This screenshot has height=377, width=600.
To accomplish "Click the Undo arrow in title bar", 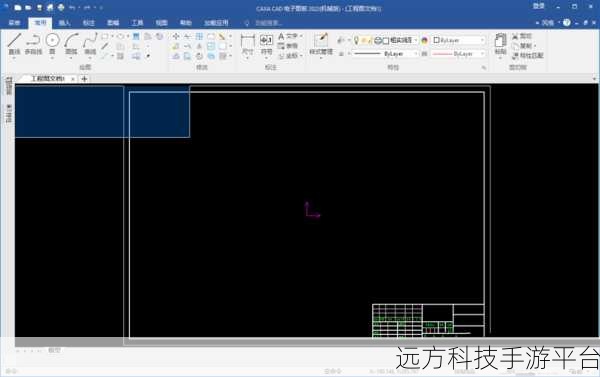I will [72, 7].
